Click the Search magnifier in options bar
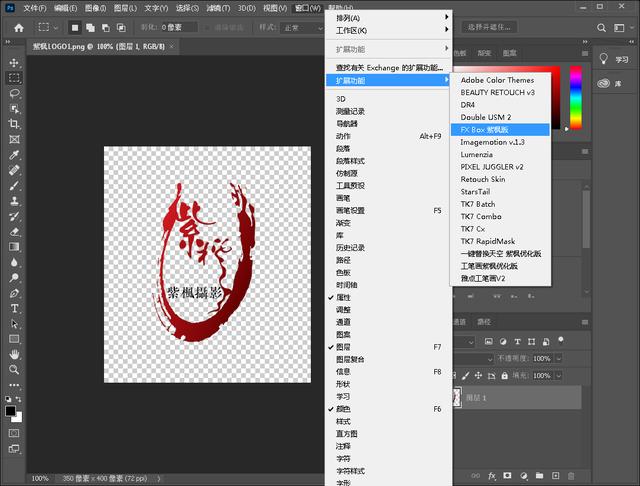 [x=601, y=28]
